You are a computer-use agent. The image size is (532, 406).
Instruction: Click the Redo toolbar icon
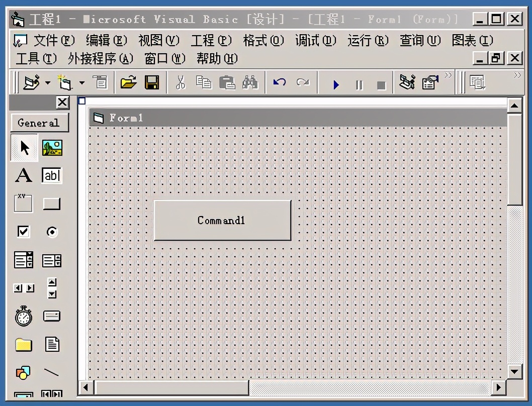point(303,82)
